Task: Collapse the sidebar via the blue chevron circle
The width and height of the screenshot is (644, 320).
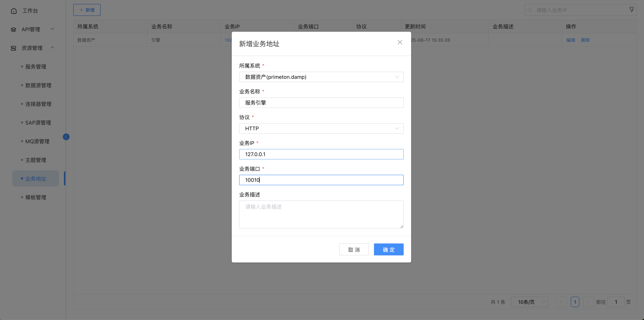Action: tap(66, 137)
